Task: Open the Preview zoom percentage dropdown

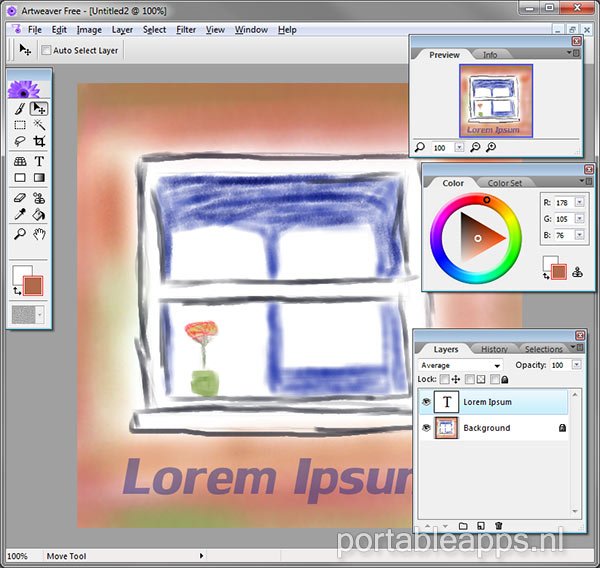Action: [x=459, y=148]
